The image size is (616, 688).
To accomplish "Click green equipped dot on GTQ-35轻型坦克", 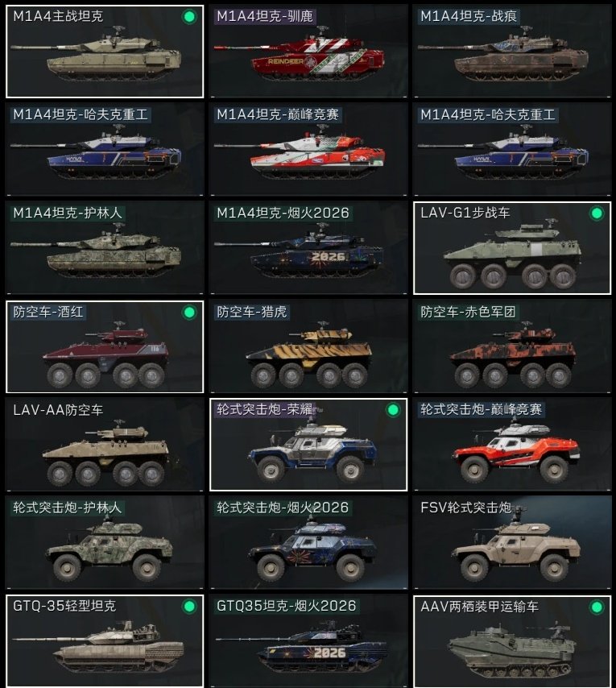I will coord(189,607).
